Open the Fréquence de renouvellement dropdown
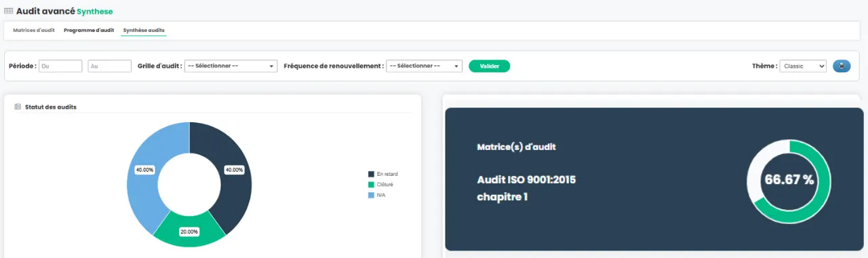The height and width of the screenshot is (258, 868). point(424,66)
